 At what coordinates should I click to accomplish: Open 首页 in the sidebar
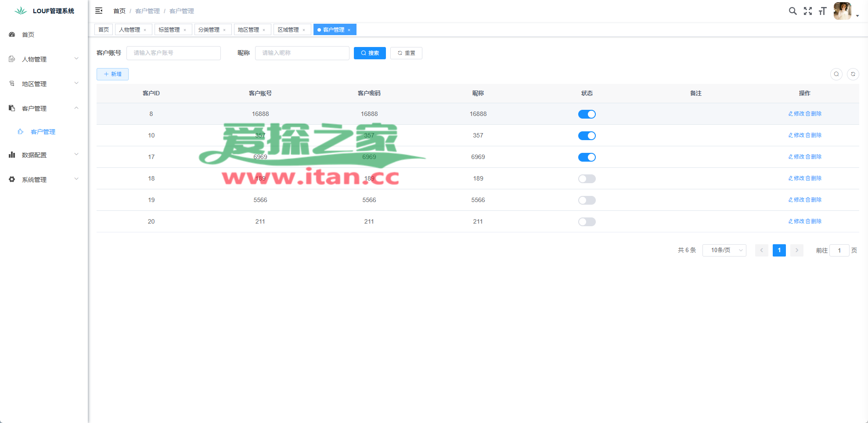point(28,35)
